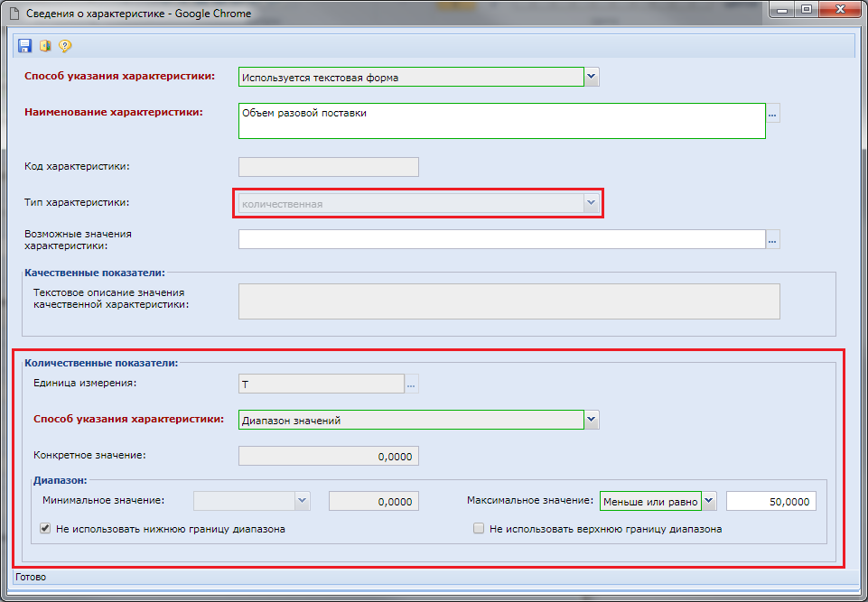Click ellipsis button beside Наименование характеристики field
Screen dimensions: 868x602
click(772, 114)
